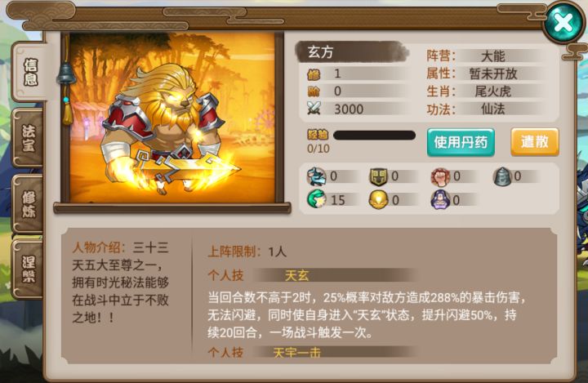Click the 天玄 skill name header
588x383 pixels.
[297, 276]
